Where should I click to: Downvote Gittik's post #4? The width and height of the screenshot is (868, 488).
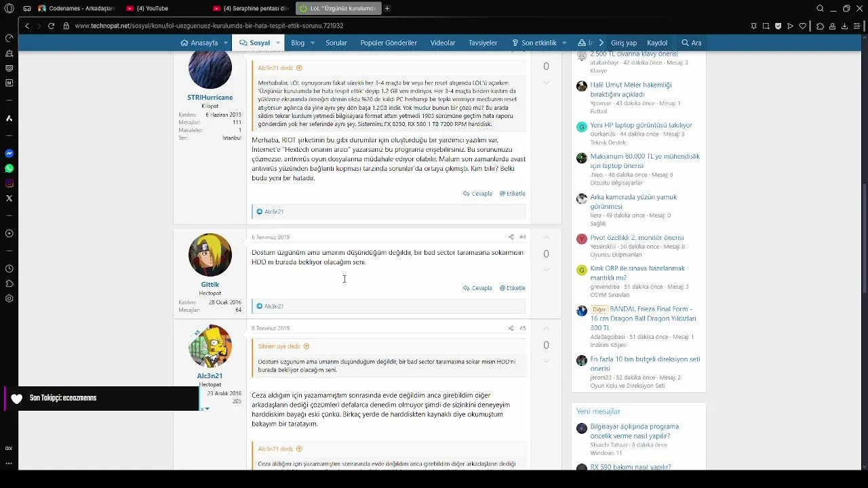coord(546,270)
